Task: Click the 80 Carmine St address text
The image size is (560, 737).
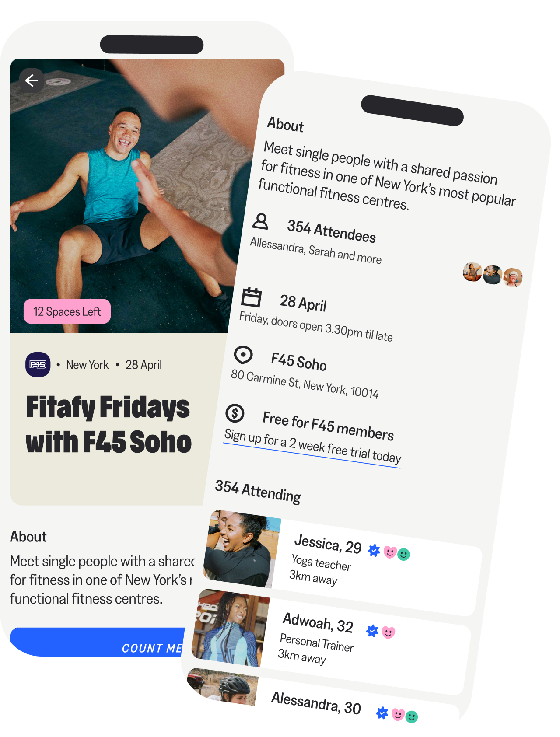Action: click(x=305, y=384)
